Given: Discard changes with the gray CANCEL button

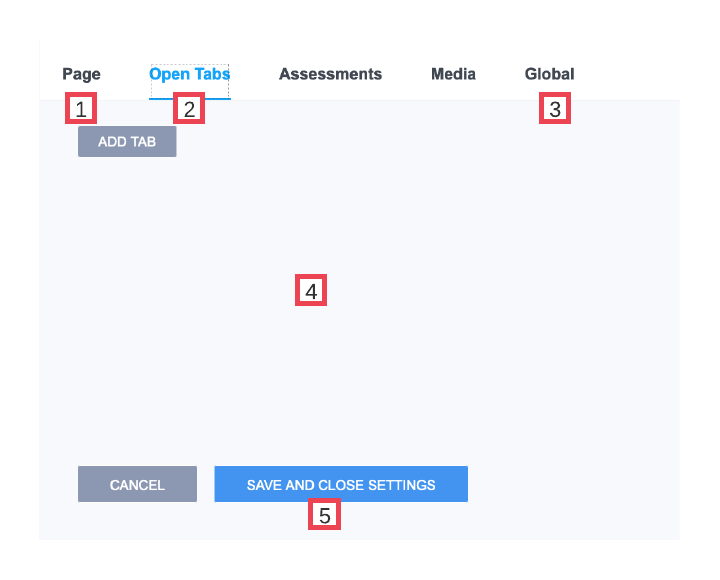Looking at the screenshot, I should tap(137, 484).
